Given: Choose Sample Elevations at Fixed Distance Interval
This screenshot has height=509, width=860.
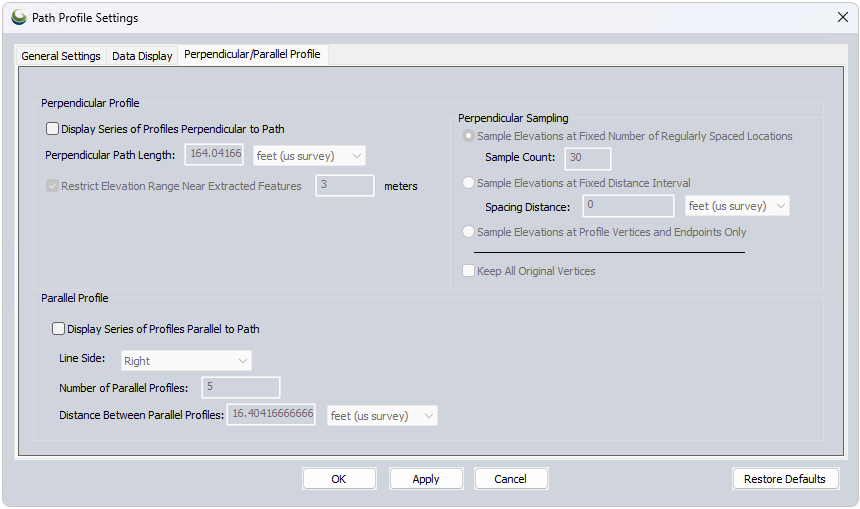Looking at the screenshot, I should coord(469,184).
